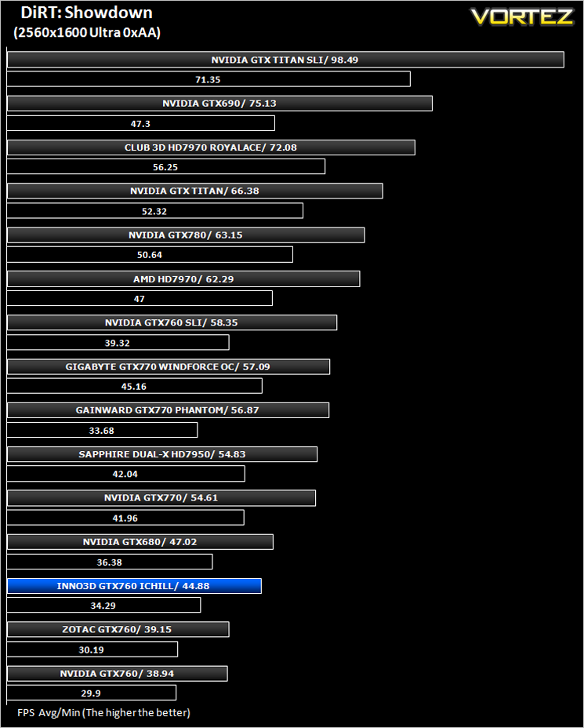Select the 56.25 minimum FPS bar
The height and width of the screenshot is (728, 584).
(x=165, y=166)
